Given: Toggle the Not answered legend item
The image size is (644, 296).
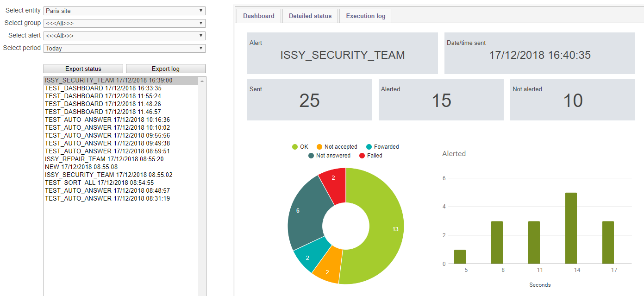Looking at the screenshot, I should [x=329, y=156].
